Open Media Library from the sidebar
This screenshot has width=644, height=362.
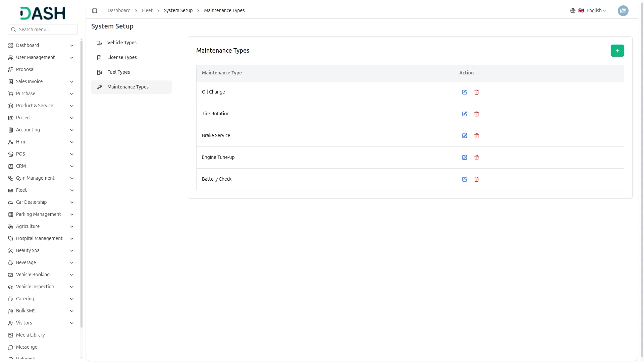(30, 335)
